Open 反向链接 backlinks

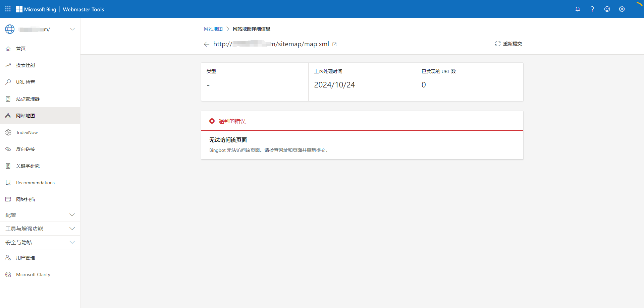tap(40, 149)
